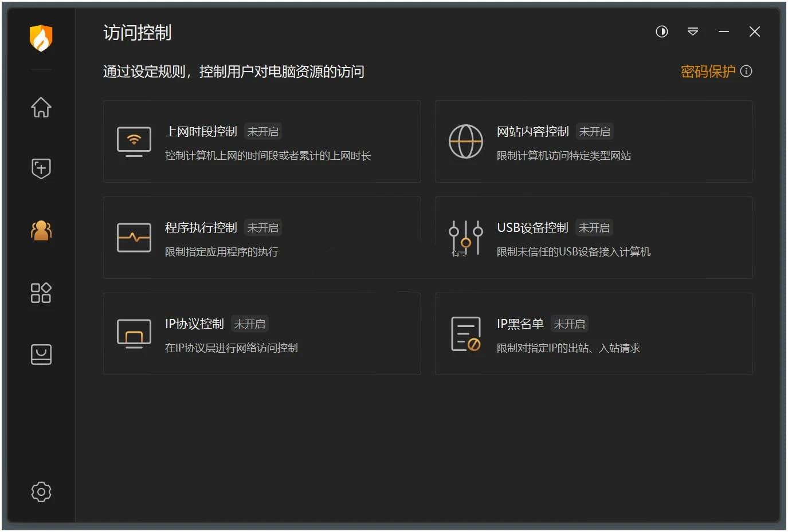
Task: Click the USB设备控制 sliders icon
Action: point(466,237)
